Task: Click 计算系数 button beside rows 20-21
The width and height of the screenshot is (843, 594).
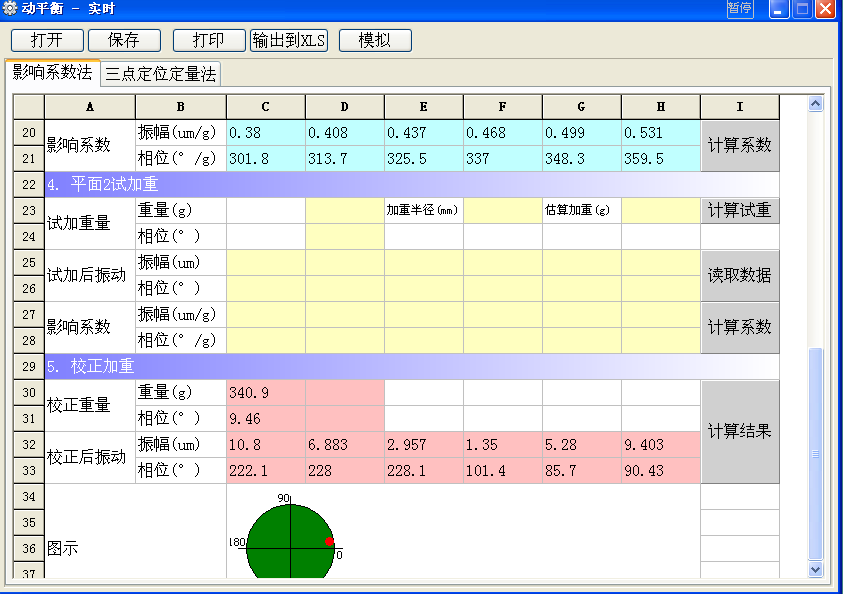Action: coord(740,145)
